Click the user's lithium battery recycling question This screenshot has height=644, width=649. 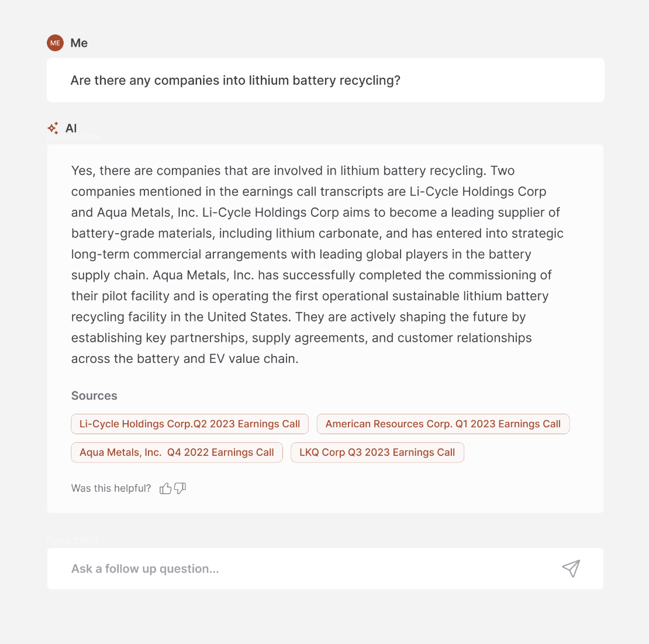[x=235, y=81]
